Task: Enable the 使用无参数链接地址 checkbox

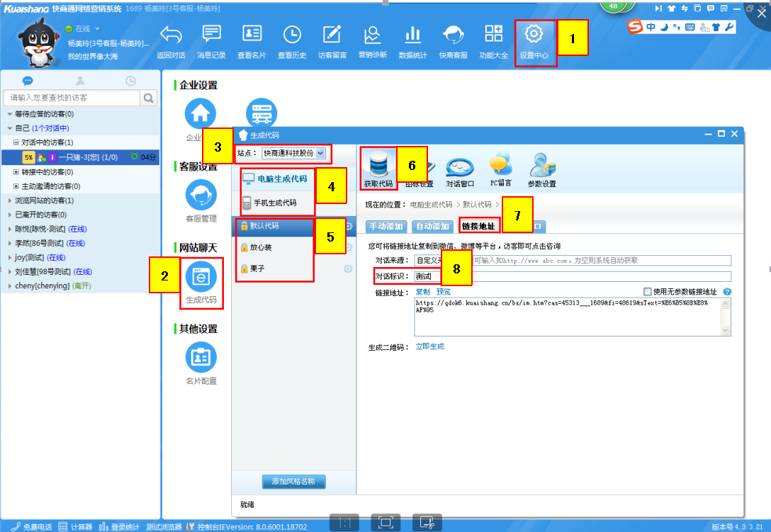Action: [x=647, y=292]
